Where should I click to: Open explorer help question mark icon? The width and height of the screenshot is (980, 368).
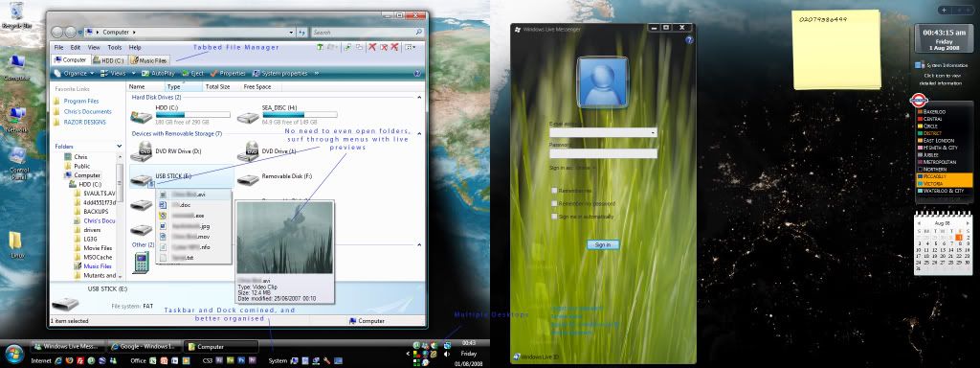(x=417, y=73)
